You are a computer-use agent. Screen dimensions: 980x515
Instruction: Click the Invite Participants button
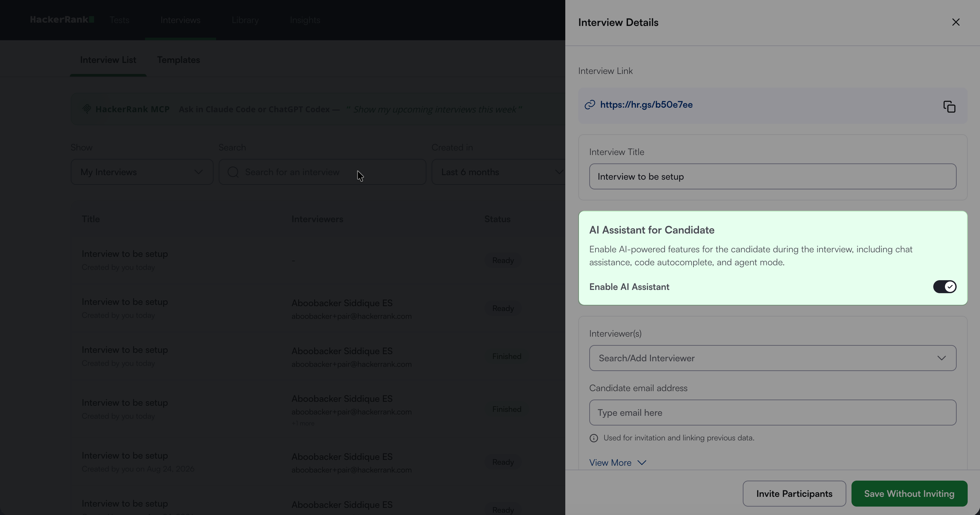(x=794, y=494)
